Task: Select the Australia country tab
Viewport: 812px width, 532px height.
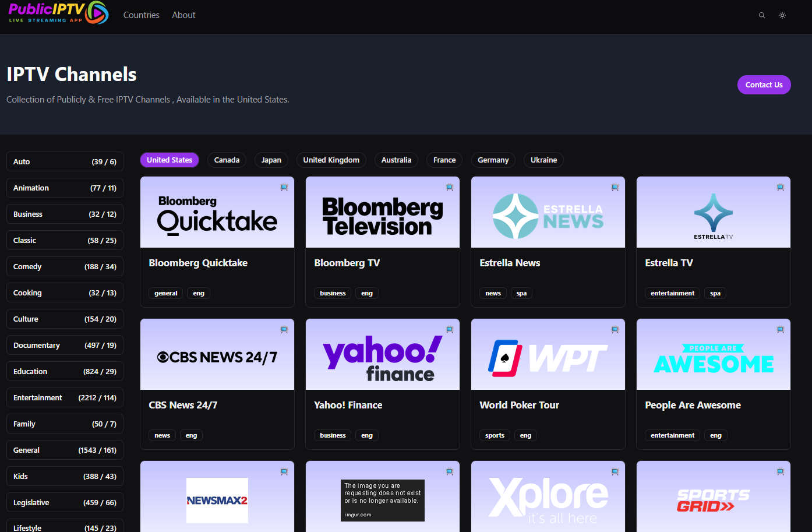Action: (396, 160)
